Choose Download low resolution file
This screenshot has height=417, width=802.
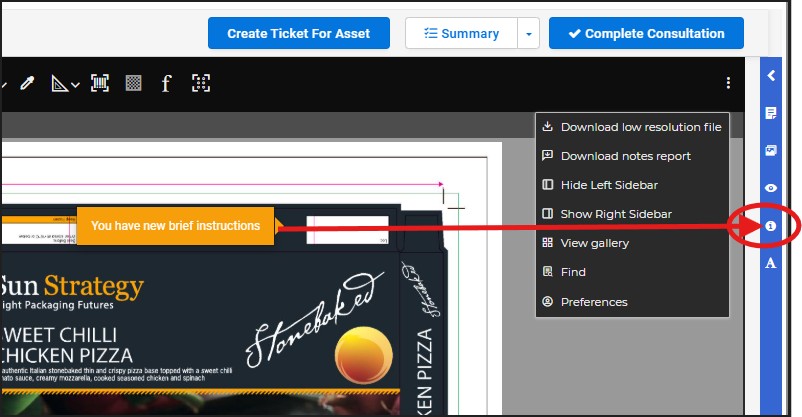(632, 127)
